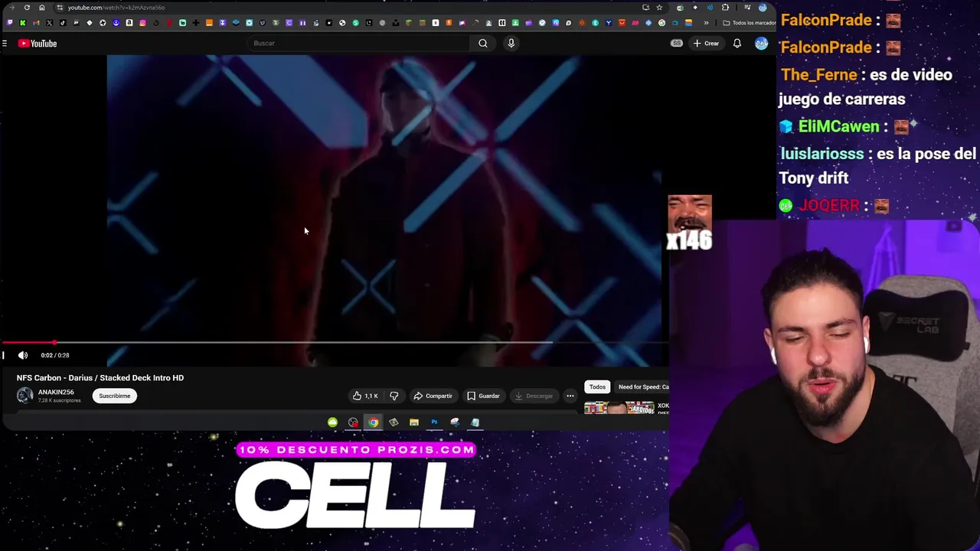
Task: Expand hidden bookmarks chevron
Action: tap(706, 23)
